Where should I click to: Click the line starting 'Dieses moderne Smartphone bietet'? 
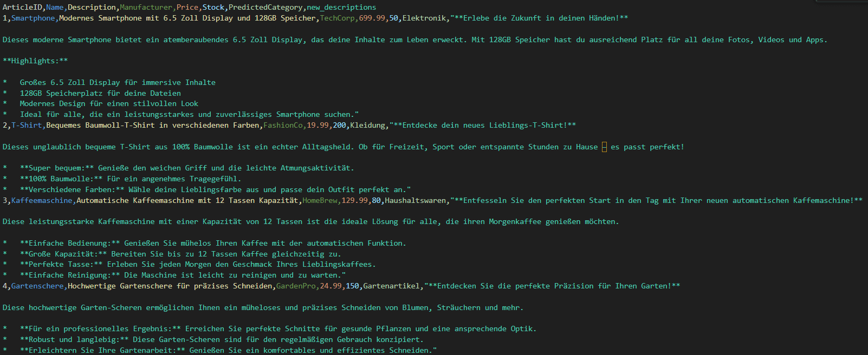pyautogui.click(x=415, y=40)
